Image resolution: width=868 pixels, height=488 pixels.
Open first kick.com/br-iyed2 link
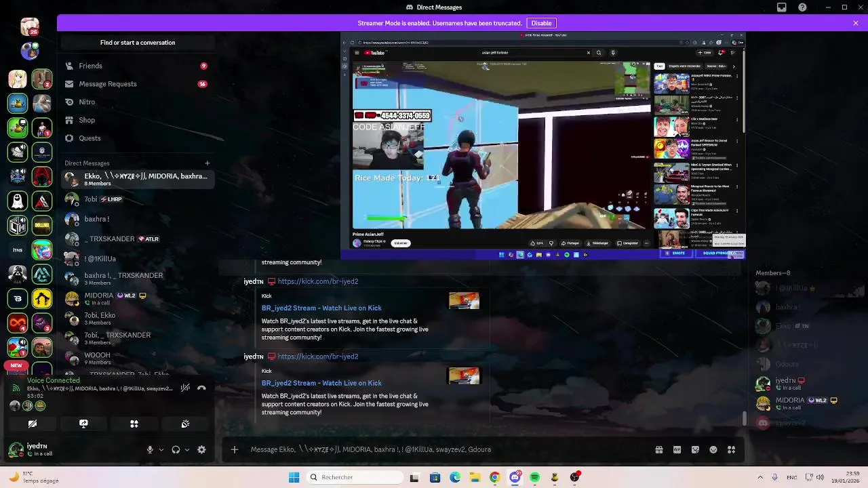coord(318,281)
